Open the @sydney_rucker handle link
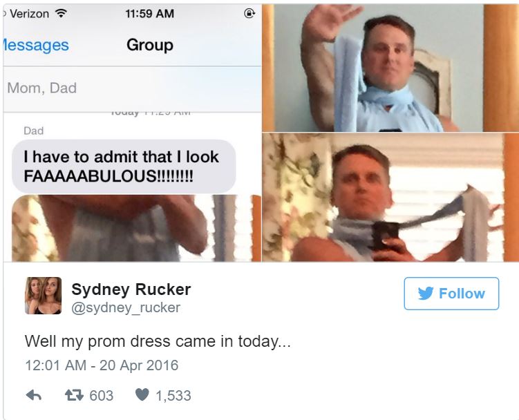Viewport: 519px width, 420px height. pos(126,307)
